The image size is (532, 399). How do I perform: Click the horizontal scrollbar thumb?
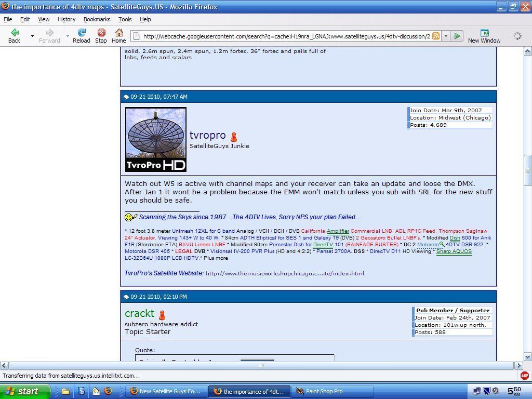(261, 365)
